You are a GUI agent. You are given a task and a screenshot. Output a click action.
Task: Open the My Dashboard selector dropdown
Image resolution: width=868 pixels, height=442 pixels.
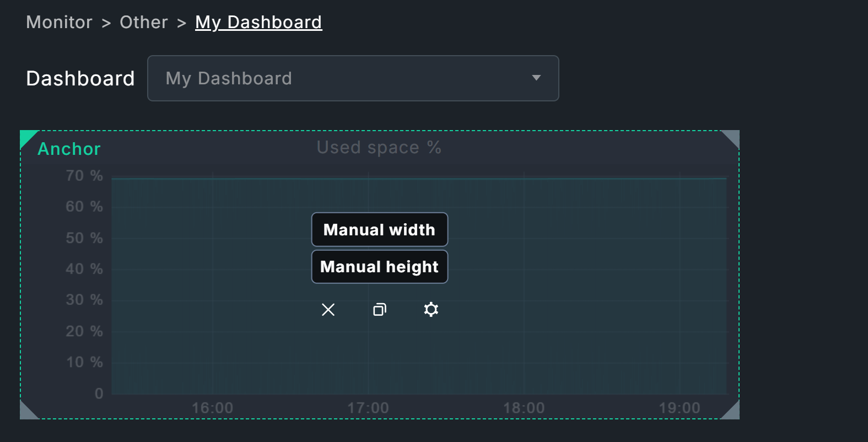point(353,78)
